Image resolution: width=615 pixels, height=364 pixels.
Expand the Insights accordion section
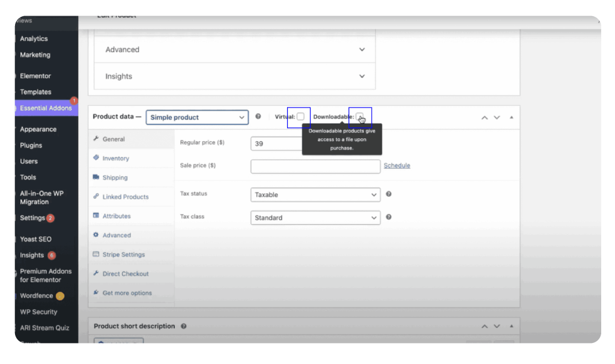[234, 76]
